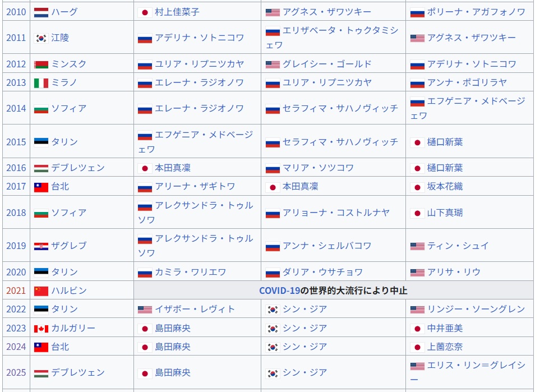Click the red 2021 year link
This screenshot has width=540, height=392.
click(16, 290)
